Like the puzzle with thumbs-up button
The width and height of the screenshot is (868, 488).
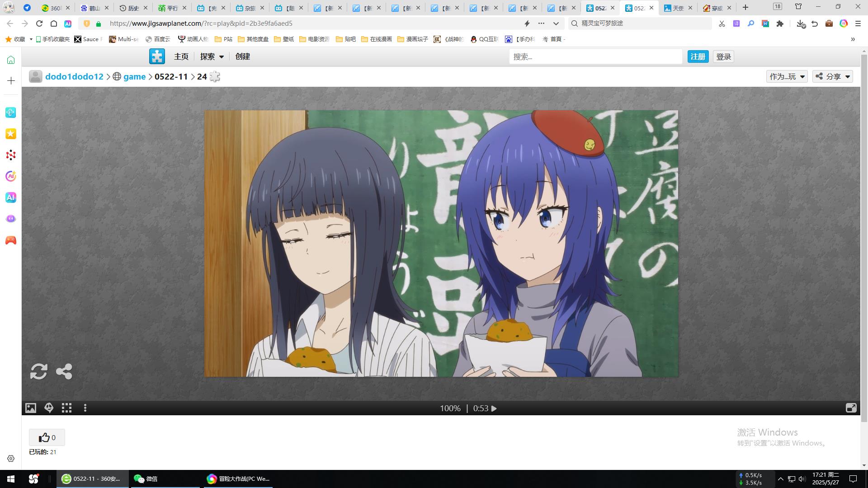[47, 437]
